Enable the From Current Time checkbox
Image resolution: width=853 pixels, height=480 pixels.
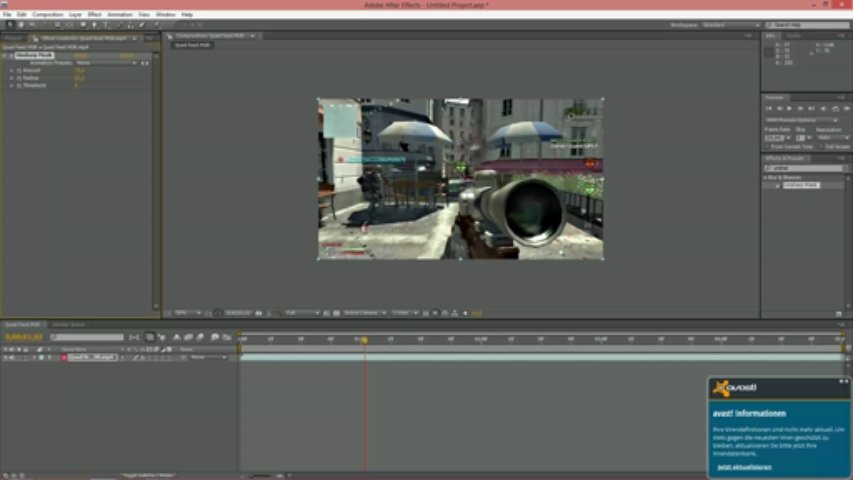768,146
